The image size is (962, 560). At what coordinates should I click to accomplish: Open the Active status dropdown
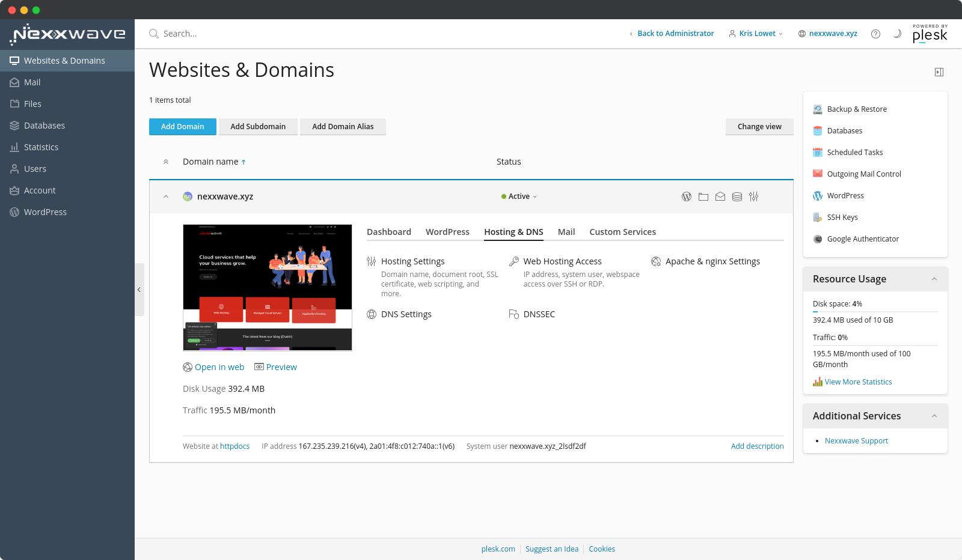tap(519, 196)
